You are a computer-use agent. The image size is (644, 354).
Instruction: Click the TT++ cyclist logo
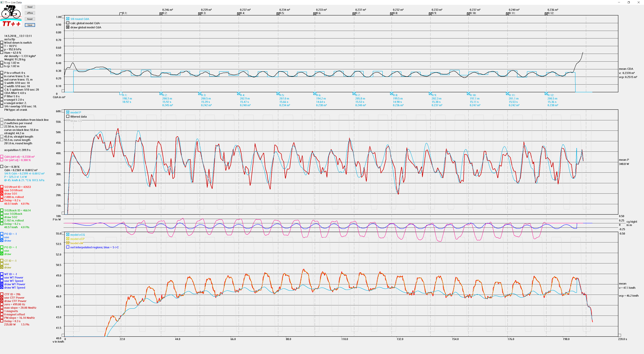tap(11, 15)
